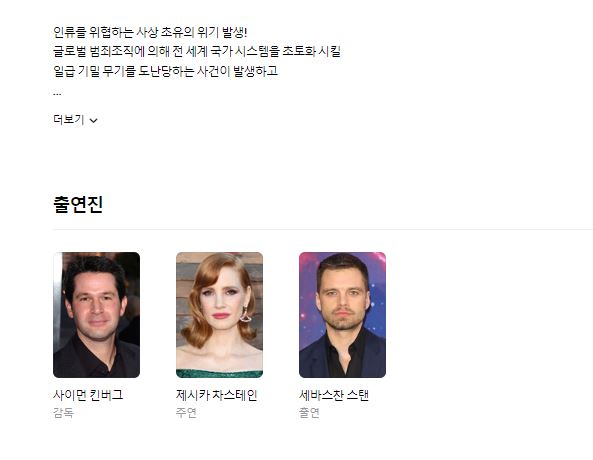593x460 pixels.
Task: Click the 출연 role label under 세바스찬 스탠
Action: [x=309, y=412]
